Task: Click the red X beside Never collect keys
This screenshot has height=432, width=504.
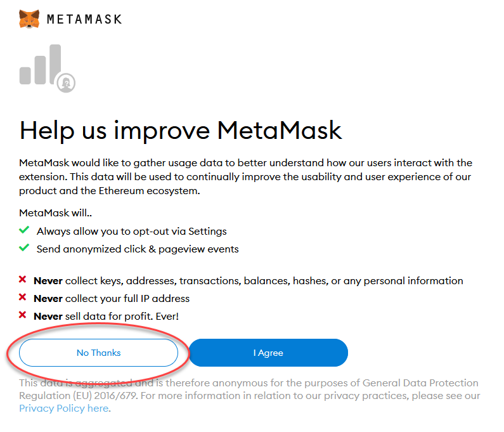Action: (23, 280)
